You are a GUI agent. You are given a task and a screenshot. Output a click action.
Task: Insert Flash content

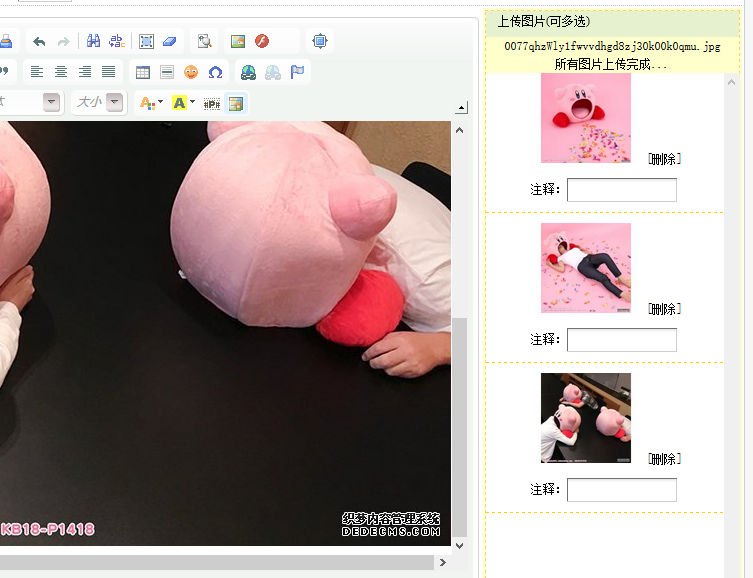point(262,41)
